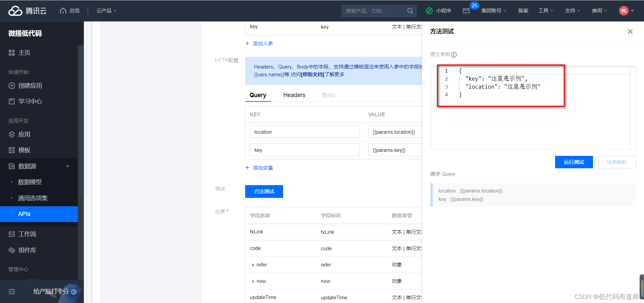Switch to the Body tab
The width and height of the screenshot is (644, 303).
pyautogui.click(x=329, y=95)
